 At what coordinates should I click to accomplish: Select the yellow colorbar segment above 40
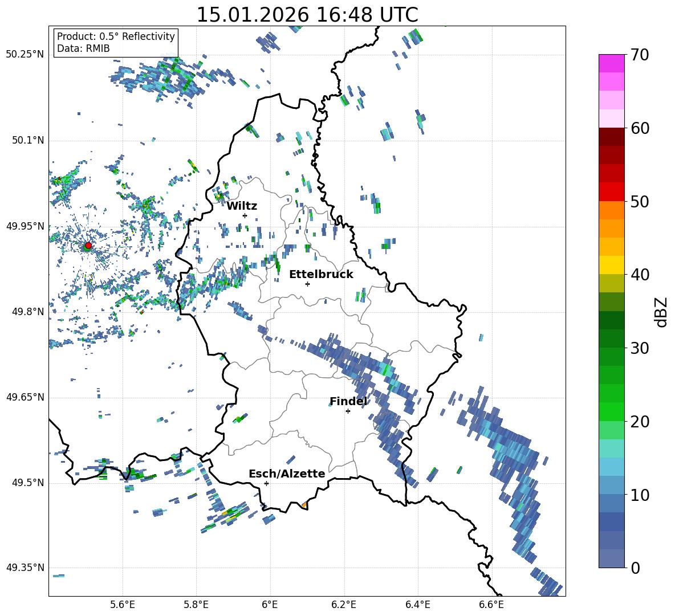(x=612, y=265)
